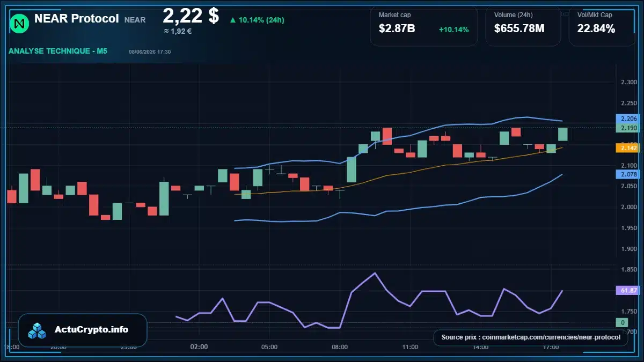The image size is (644, 362).
Task: Click the 2.300 price axis label
Action: tap(628, 82)
